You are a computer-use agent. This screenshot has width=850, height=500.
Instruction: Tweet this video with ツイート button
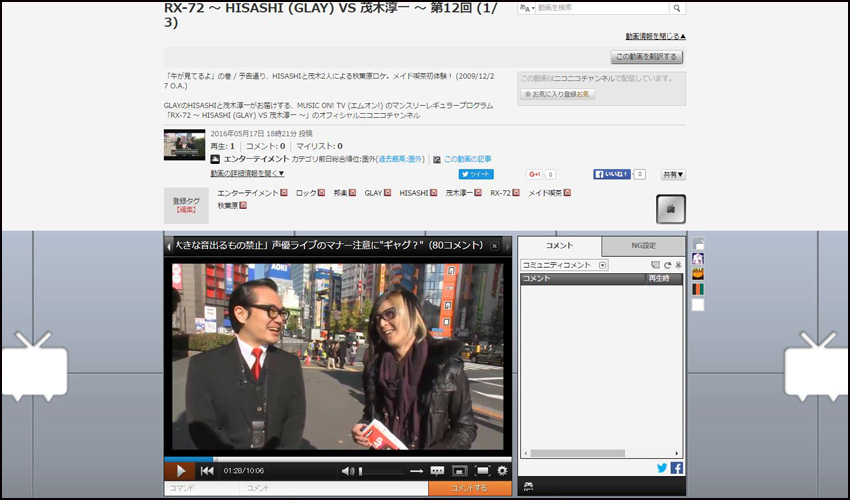pos(476,174)
